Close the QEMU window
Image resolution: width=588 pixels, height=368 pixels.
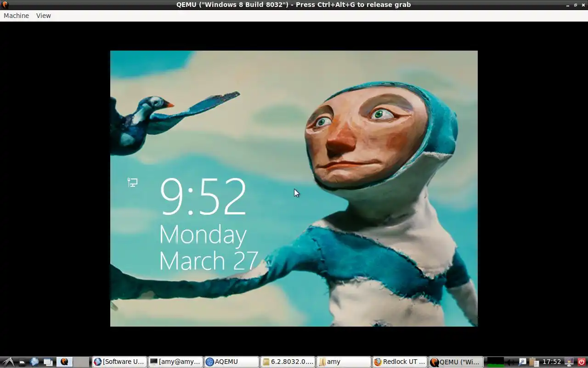tap(583, 5)
